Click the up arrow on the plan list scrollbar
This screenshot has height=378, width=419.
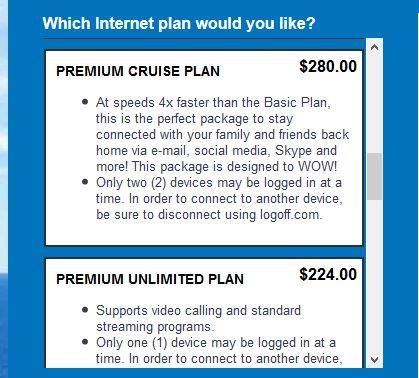click(374, 47)
